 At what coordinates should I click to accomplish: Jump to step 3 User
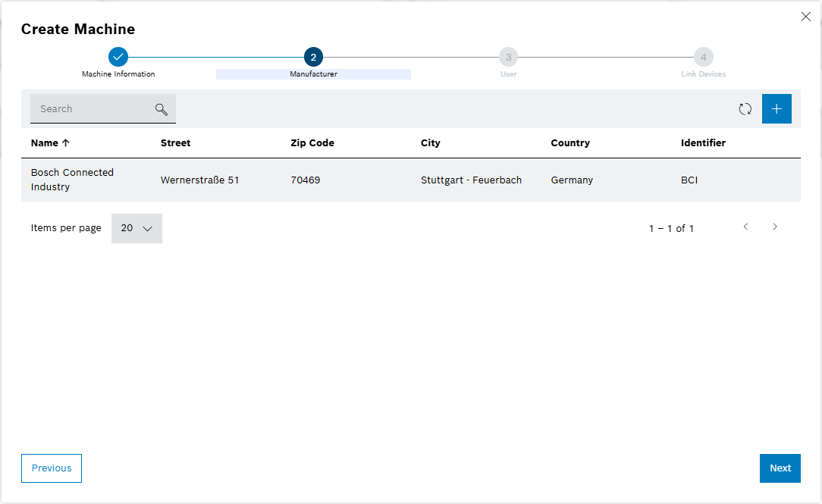point(508,57)
